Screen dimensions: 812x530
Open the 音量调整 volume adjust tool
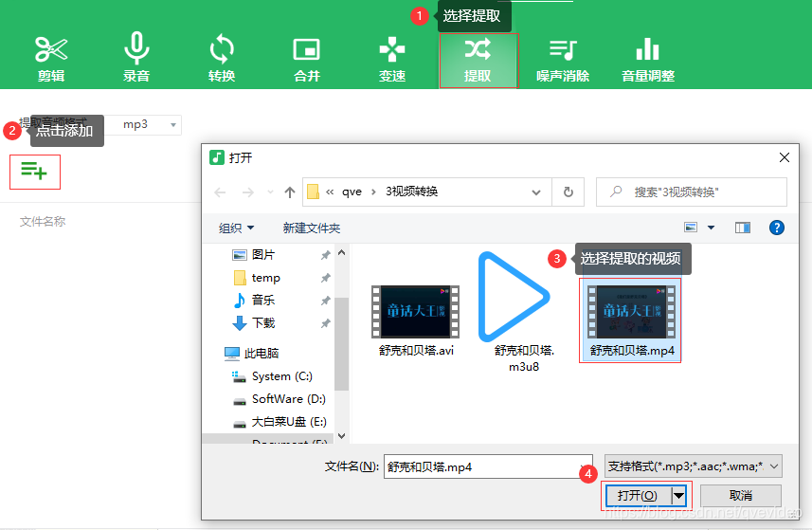point(648,60)
